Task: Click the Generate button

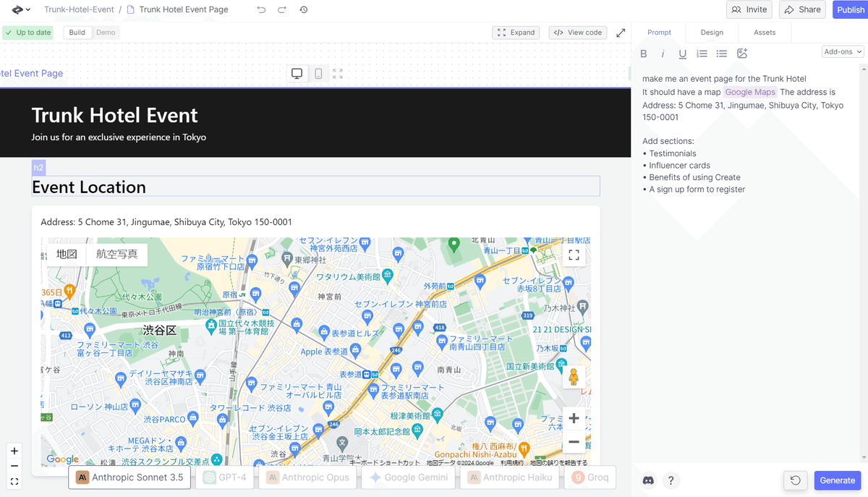Action: pos(838,480)
